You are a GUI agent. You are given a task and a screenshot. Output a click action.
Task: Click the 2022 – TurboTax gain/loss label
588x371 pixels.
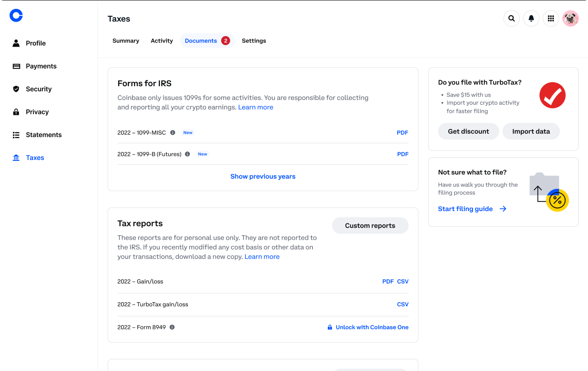[x=153, y=304]
